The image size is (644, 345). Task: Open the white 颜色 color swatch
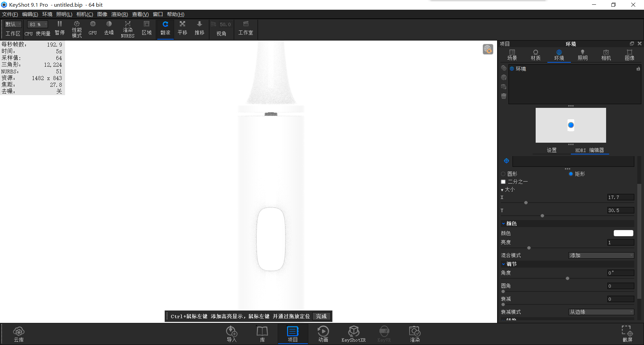623,233
